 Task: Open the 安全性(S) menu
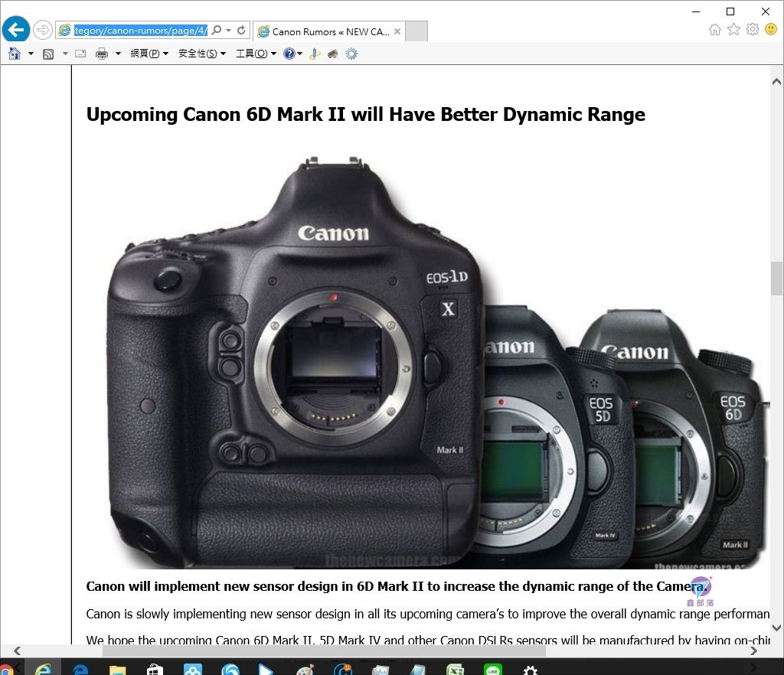202,54
